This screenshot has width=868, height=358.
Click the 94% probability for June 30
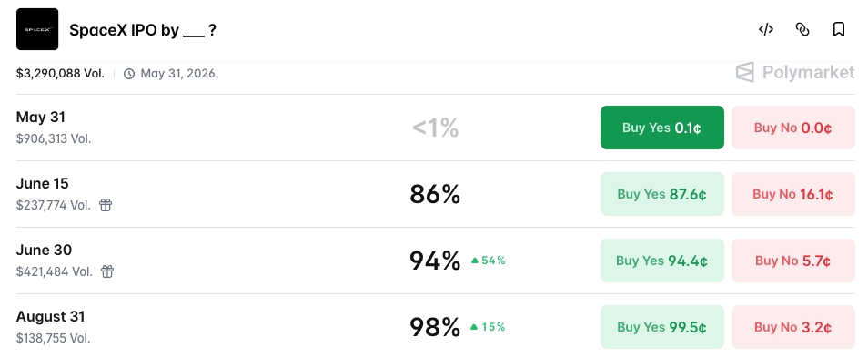point(435,261)
